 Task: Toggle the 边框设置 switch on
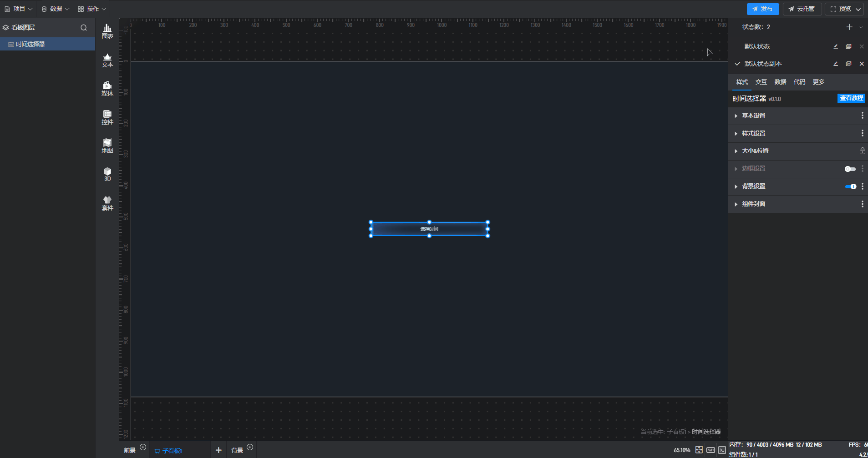click(850, 169)
